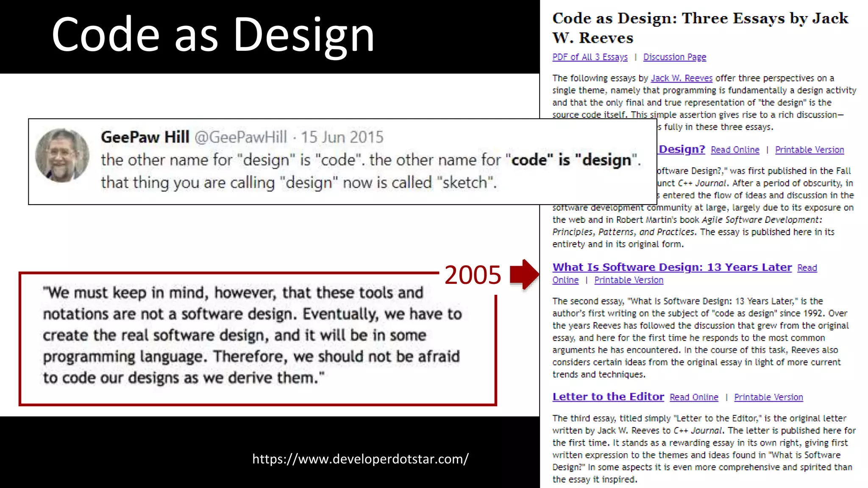Click GeePaw Hill's profile avatar

tap(62, 155)
